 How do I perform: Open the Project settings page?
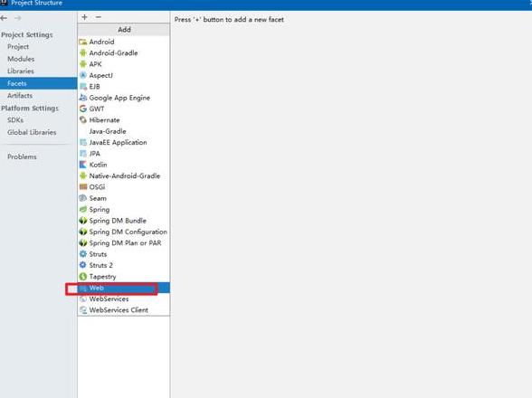click(18, 47)
